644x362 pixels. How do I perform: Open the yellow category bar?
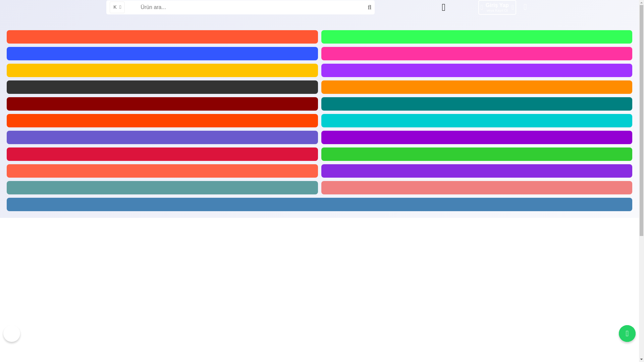[162, 70]
